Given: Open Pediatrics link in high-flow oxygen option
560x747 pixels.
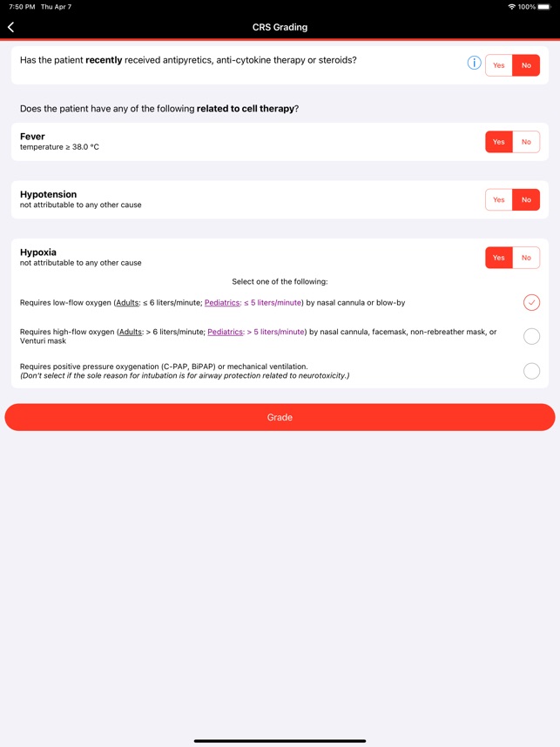Looking at the screenshot, I should point(226,332).
